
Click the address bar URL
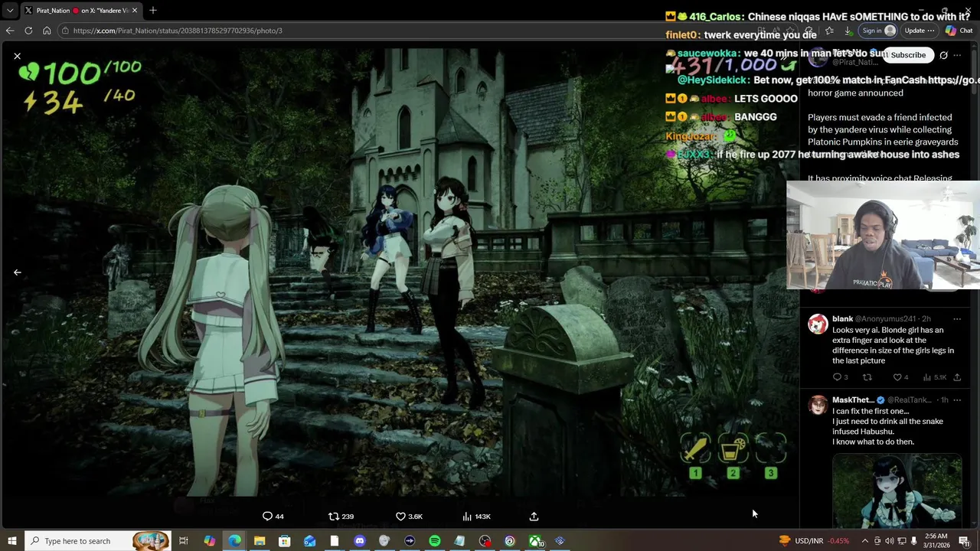178,31
